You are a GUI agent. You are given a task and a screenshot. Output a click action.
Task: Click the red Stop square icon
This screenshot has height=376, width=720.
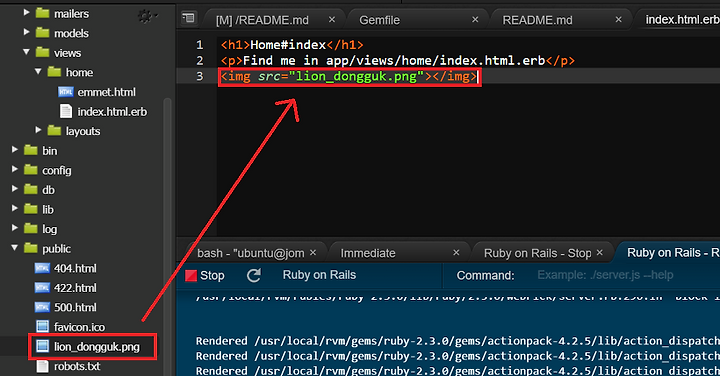[x=191, y=275]
